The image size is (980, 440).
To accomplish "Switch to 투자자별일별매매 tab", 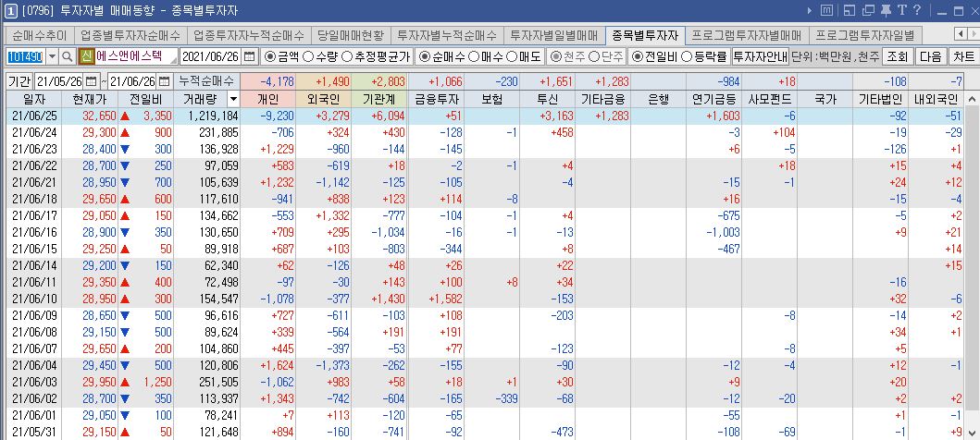I will 554,35.
